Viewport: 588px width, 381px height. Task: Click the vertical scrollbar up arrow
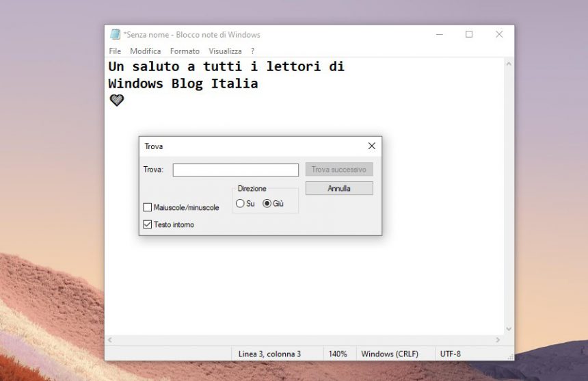509,64
